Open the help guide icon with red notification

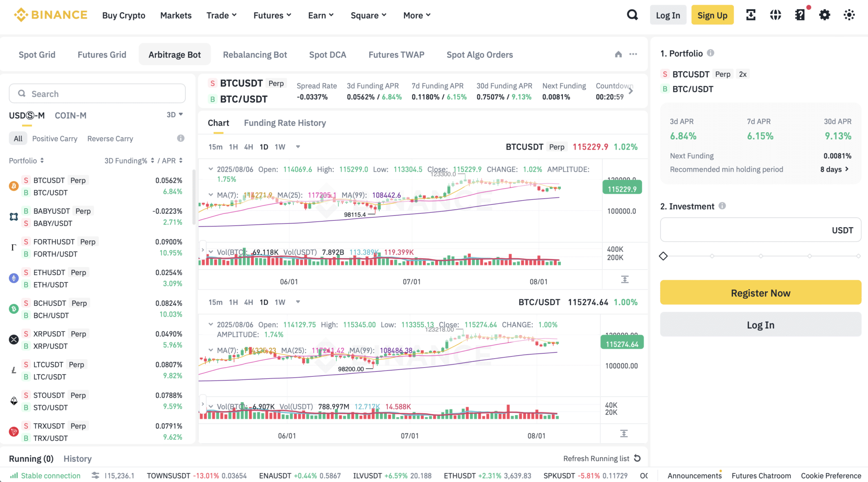coord(800,14)
